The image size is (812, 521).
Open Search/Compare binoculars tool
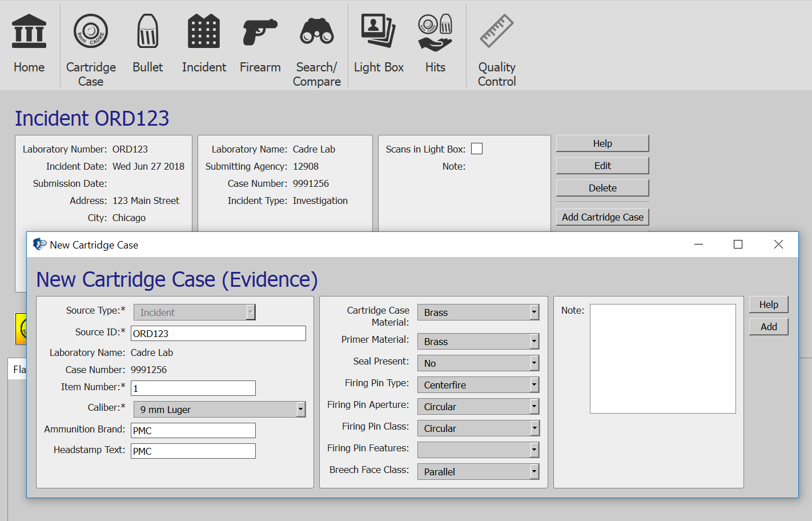click(x=317, y=50)
